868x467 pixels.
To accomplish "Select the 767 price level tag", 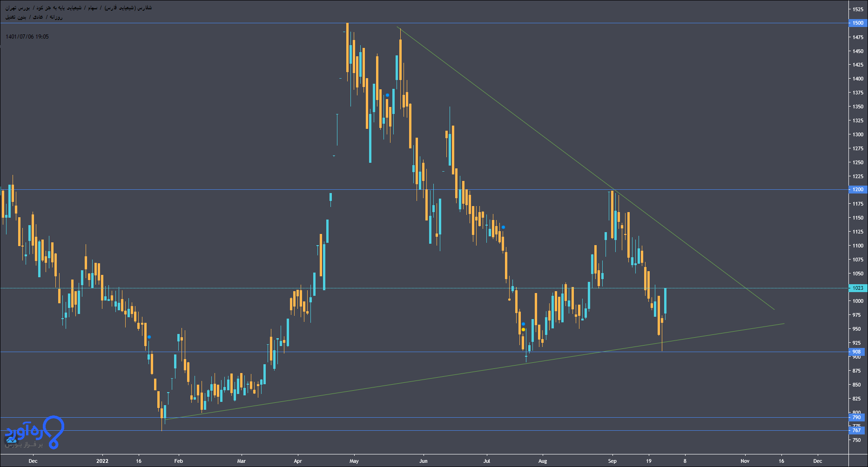I will tap(857, 430).
